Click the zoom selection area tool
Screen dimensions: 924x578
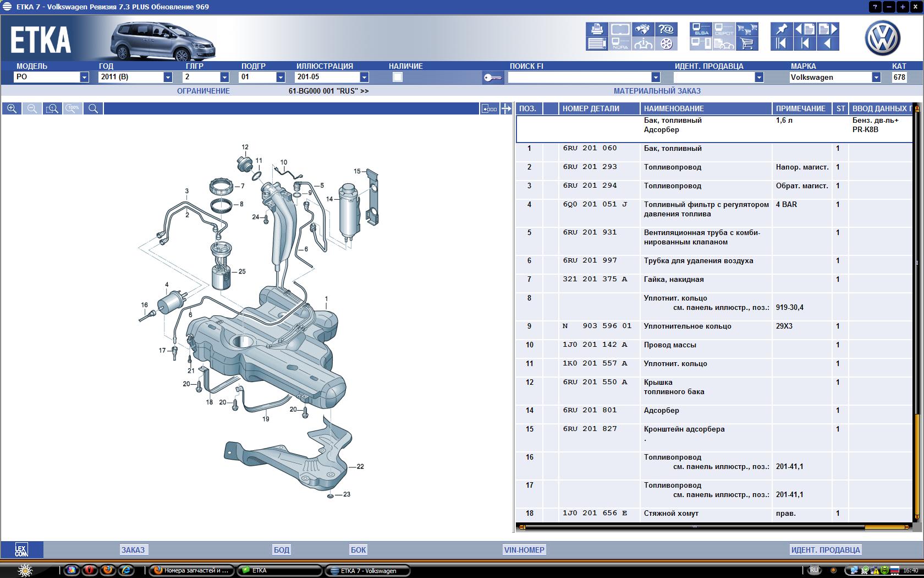click(x=52, y=108)
